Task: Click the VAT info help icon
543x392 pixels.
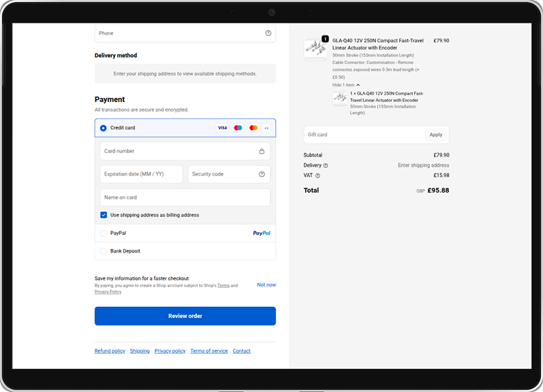Action: pyautogui.click(x=317, y=176)
